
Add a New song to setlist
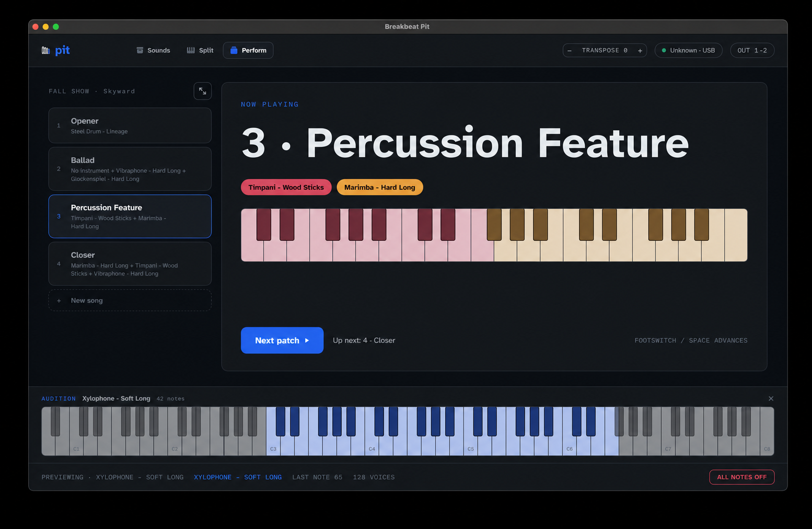(x=130, y=301)
